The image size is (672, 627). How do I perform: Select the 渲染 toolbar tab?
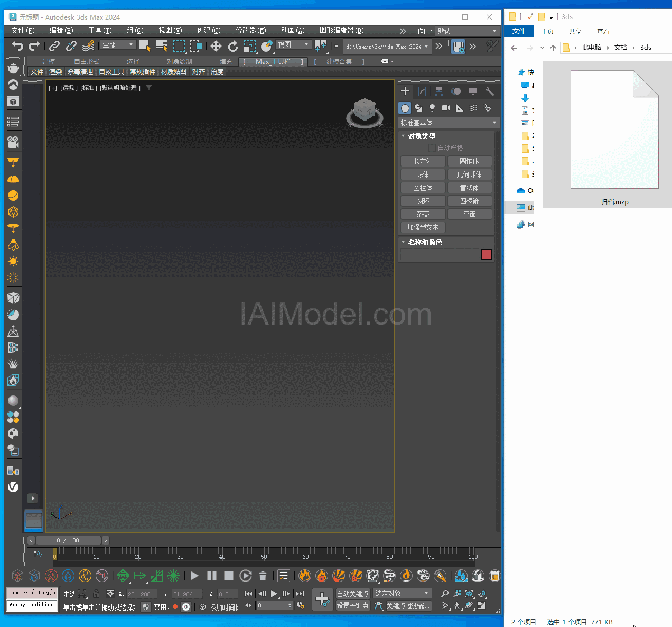click(55, 72)
